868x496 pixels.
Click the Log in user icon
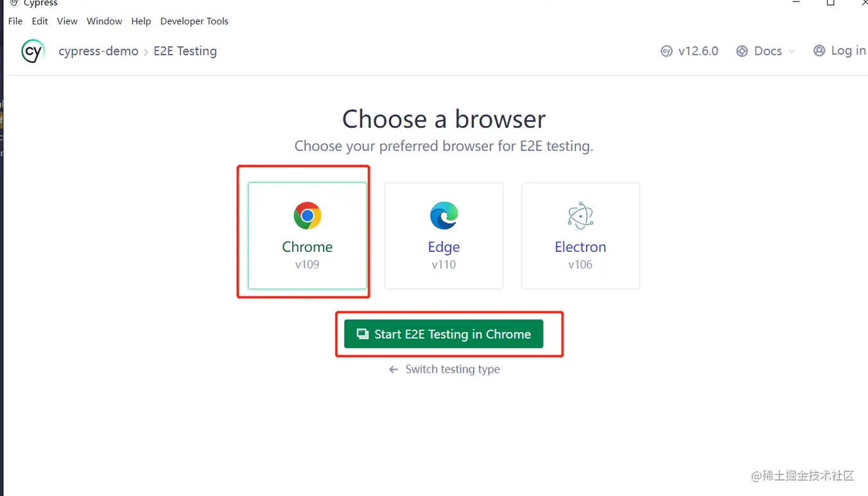[x=819, y=51]
